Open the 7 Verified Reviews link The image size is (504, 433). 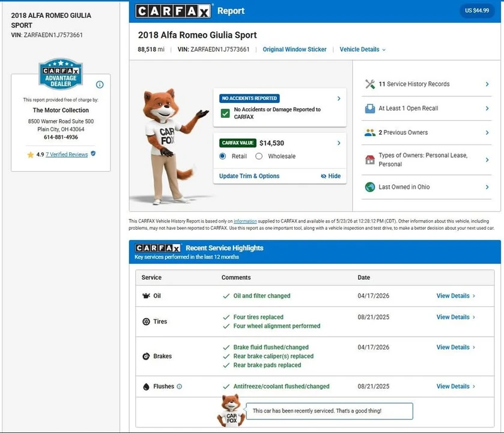point(67,155)
